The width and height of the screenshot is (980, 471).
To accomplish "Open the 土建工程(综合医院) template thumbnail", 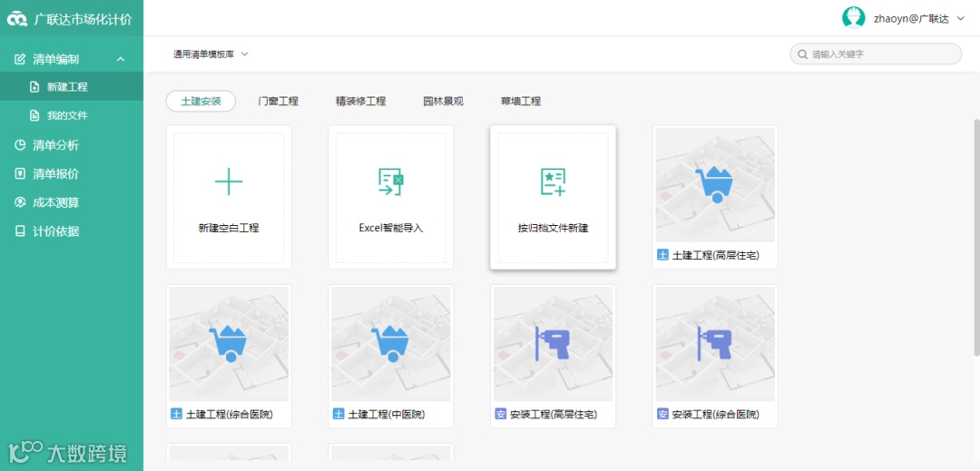I will [229, 344].
